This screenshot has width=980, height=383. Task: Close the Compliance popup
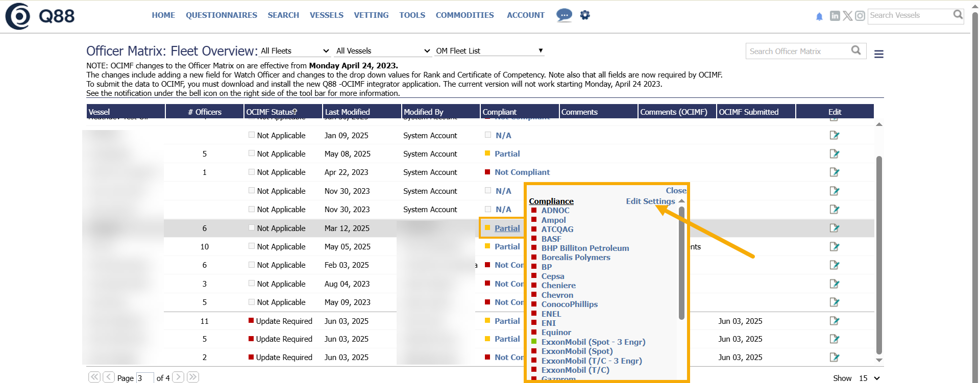pos(676,191)
